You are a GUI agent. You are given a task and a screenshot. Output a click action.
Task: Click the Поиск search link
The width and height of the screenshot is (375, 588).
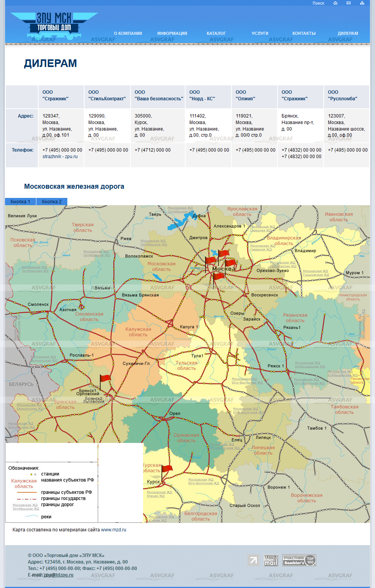[318, 3]
